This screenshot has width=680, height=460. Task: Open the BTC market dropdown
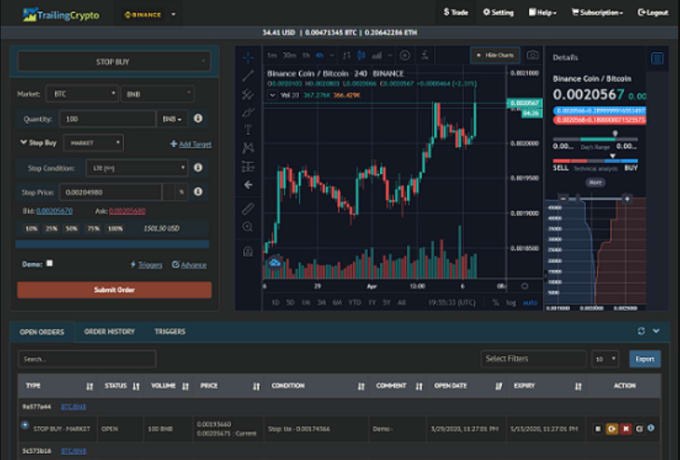click(82, 94)
